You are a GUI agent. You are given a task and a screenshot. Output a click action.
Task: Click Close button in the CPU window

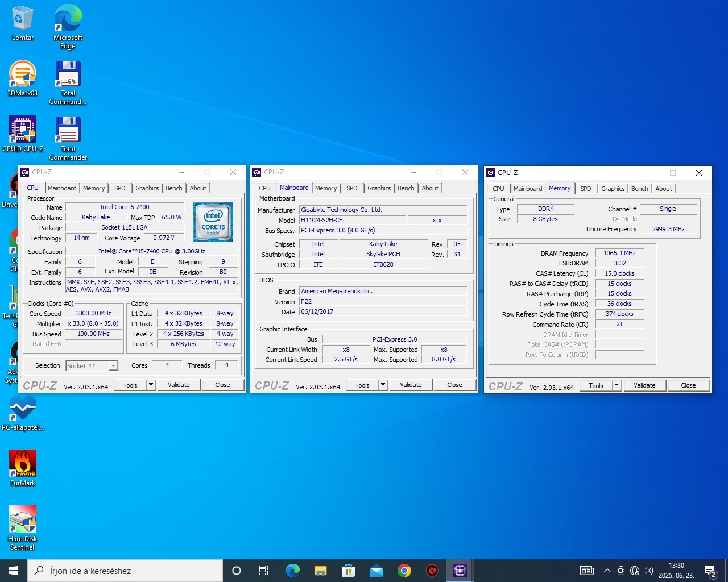[222, 385]
